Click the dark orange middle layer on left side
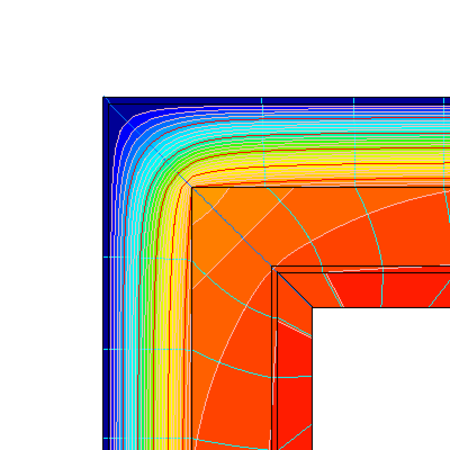Viewport: 450px width, 450px height. 232,360
